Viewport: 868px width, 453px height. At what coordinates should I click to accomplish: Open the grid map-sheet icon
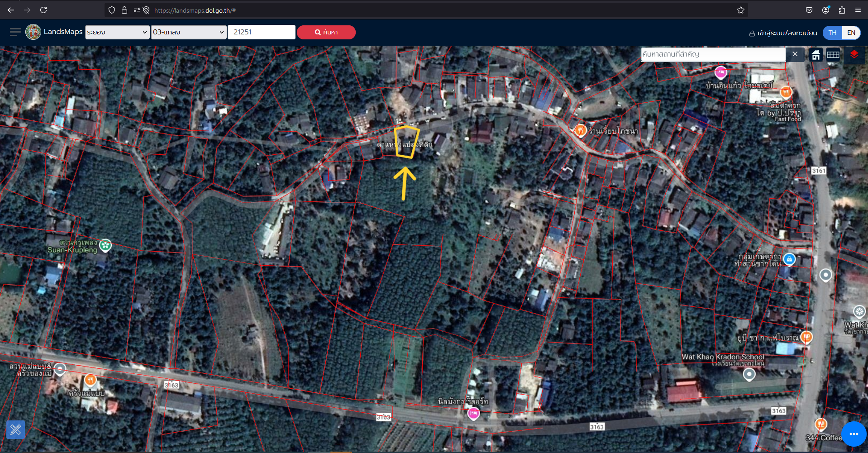833,55
